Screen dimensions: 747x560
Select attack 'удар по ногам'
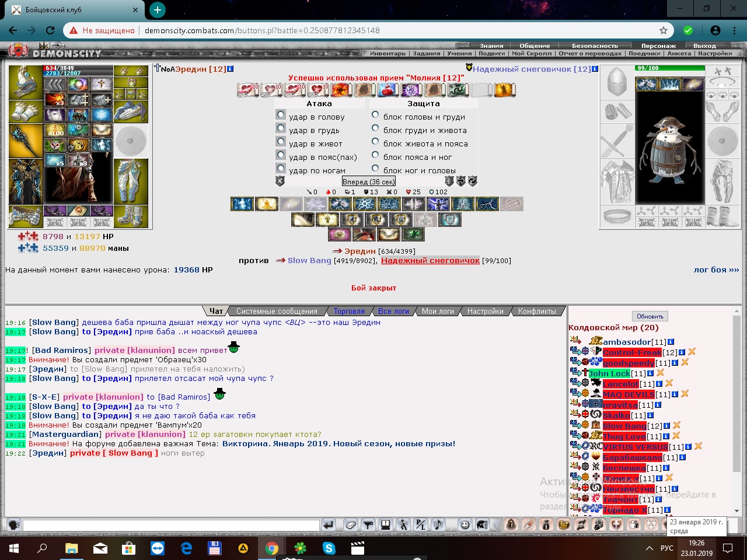281,169
